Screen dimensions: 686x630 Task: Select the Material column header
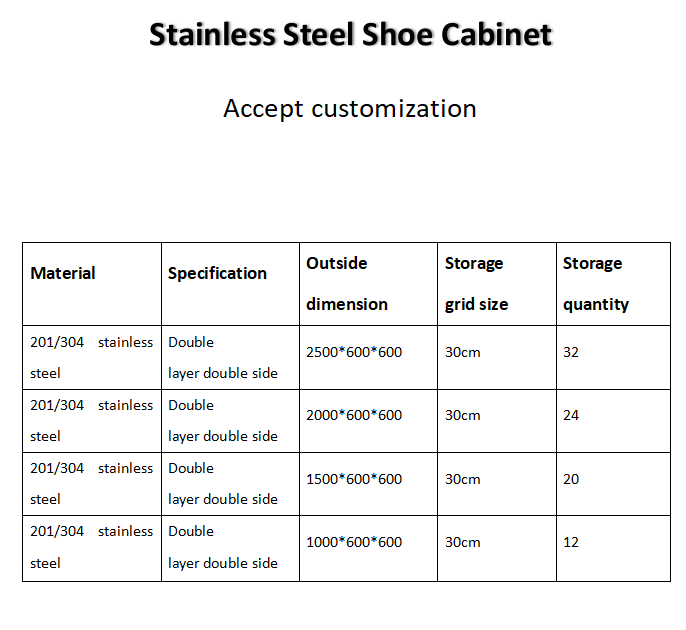coord(63,273)
